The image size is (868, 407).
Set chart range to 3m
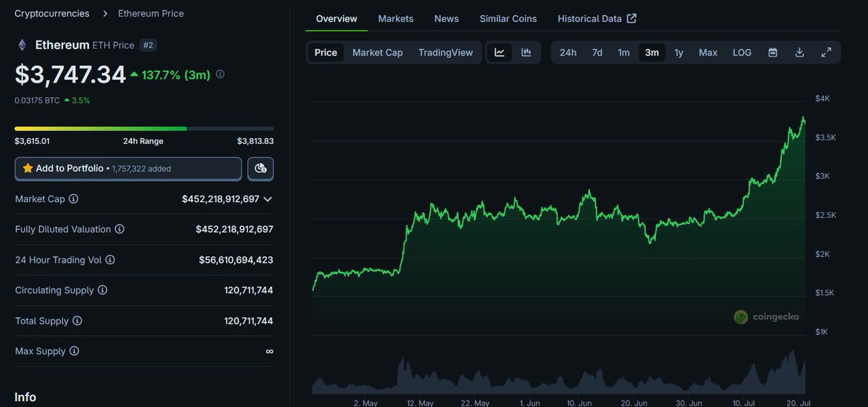click(652, 52)
